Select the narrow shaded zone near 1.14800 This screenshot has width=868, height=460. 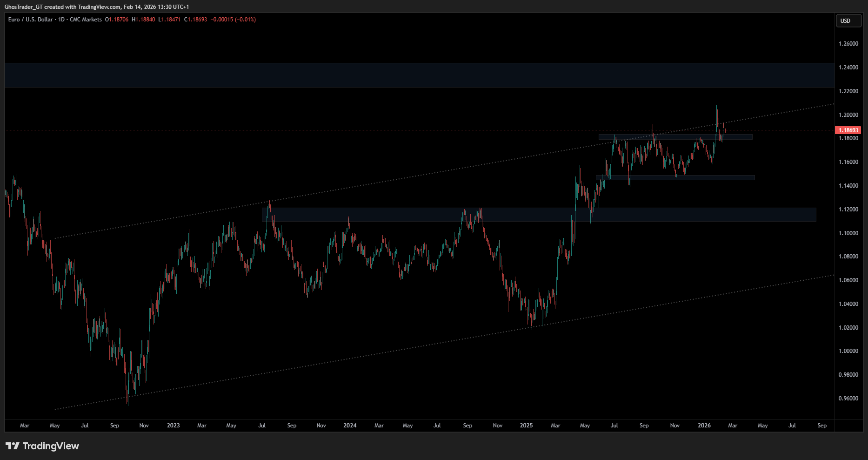point(675,178)
